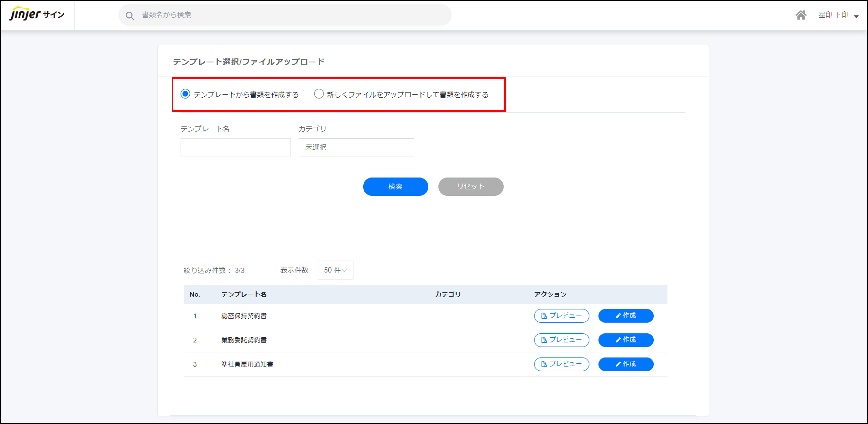Screen dimensions: 868x424
Task: Expand the 星印 下印 user menu
Action: [838, 15]
